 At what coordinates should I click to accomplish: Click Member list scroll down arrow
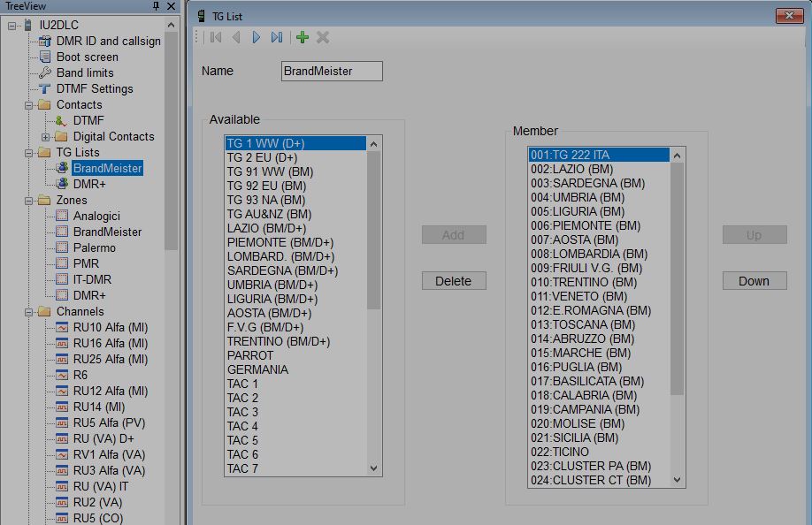(x=677, y=480)
